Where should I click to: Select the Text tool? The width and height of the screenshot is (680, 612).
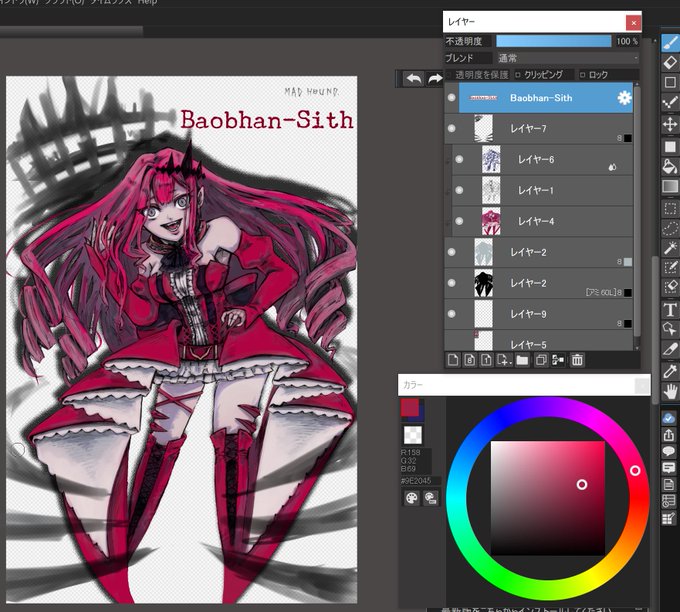pyautogui.click(x=670, y=309)
